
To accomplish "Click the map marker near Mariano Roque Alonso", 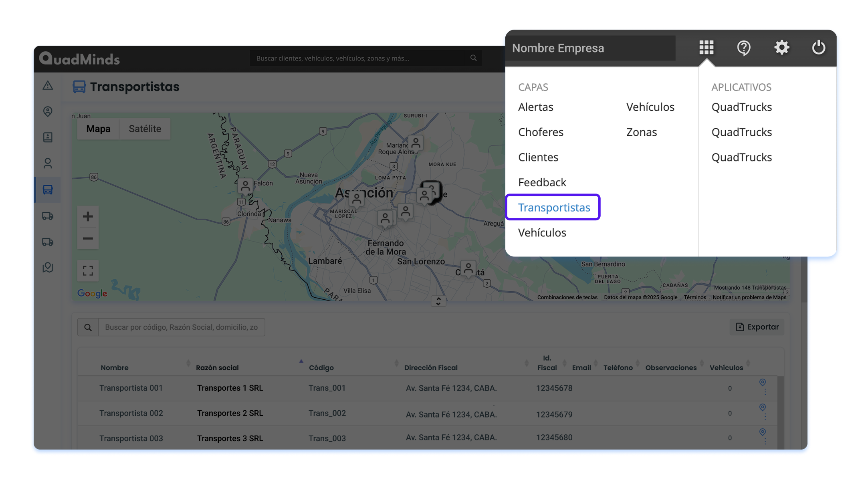I will [416, 143].
